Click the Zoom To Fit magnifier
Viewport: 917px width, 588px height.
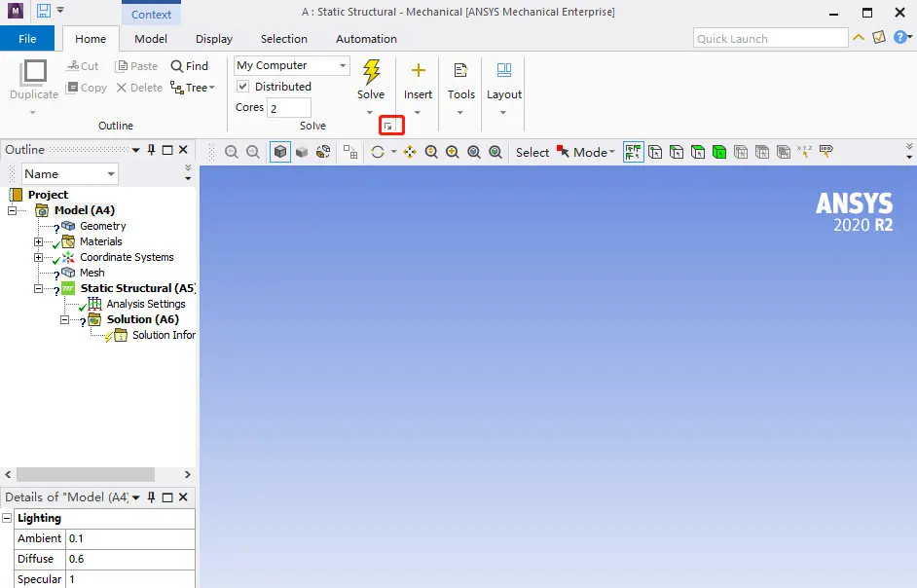point(474,152)
